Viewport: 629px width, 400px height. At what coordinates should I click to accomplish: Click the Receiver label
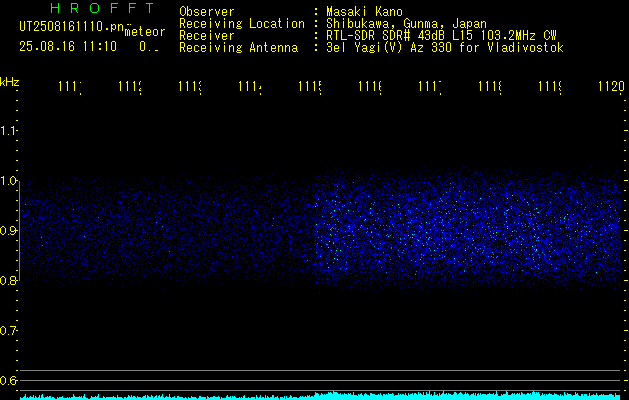click(207, 36)
